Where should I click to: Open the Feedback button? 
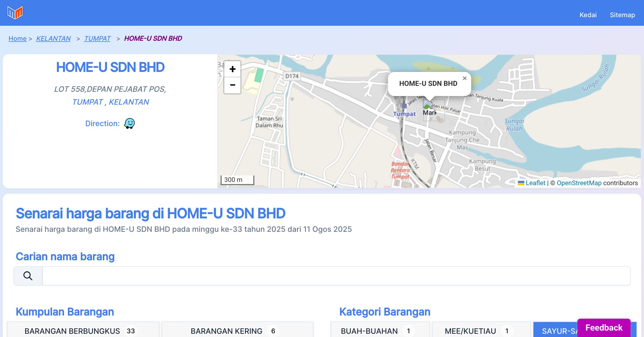(604, 328)
